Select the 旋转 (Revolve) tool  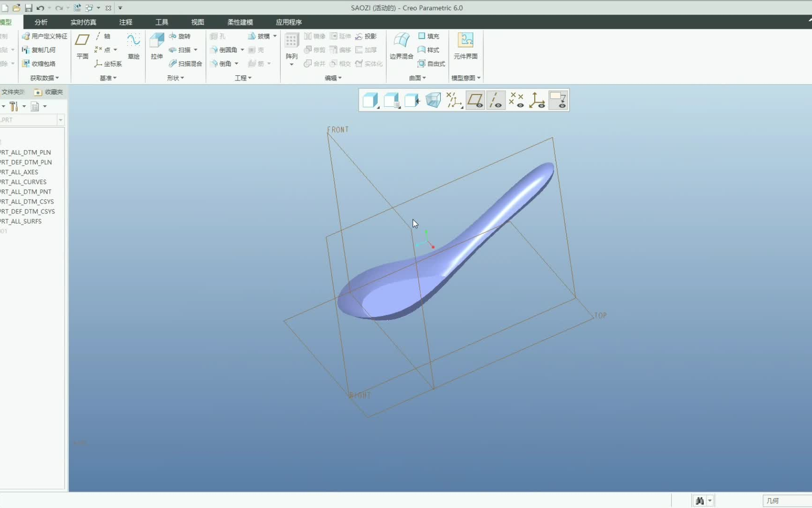181,36
